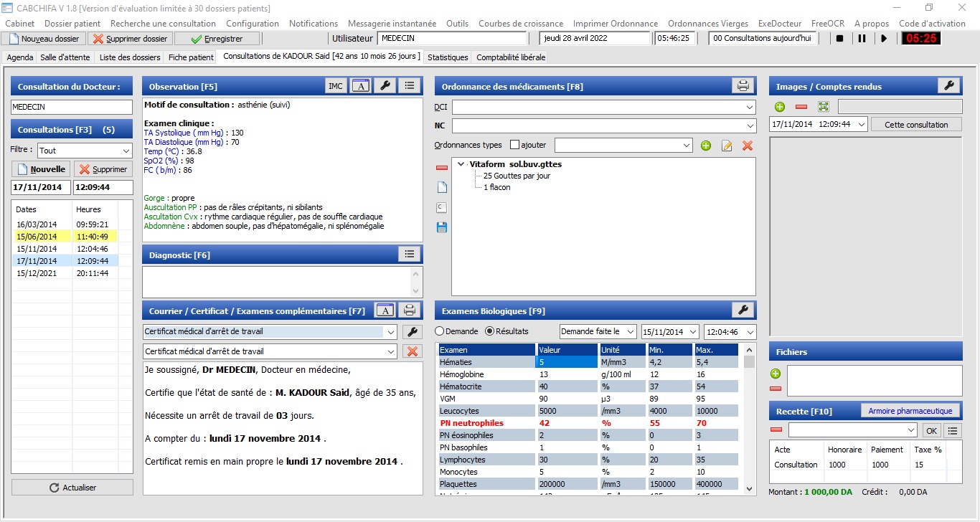Enable the ajouter checkbox
This screenshot has height=522, width=980.
(x=514, y=145)
